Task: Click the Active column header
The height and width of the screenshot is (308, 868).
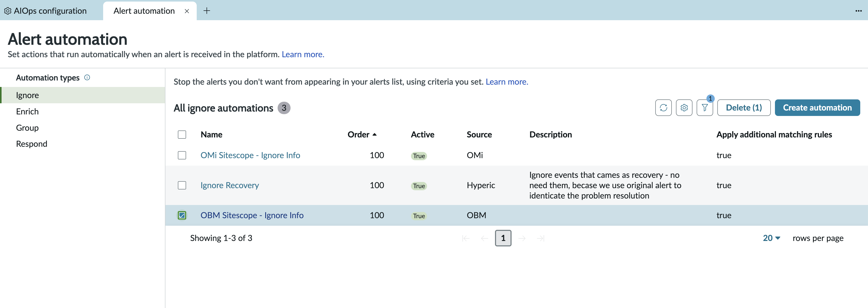Action: coord(423,135)
